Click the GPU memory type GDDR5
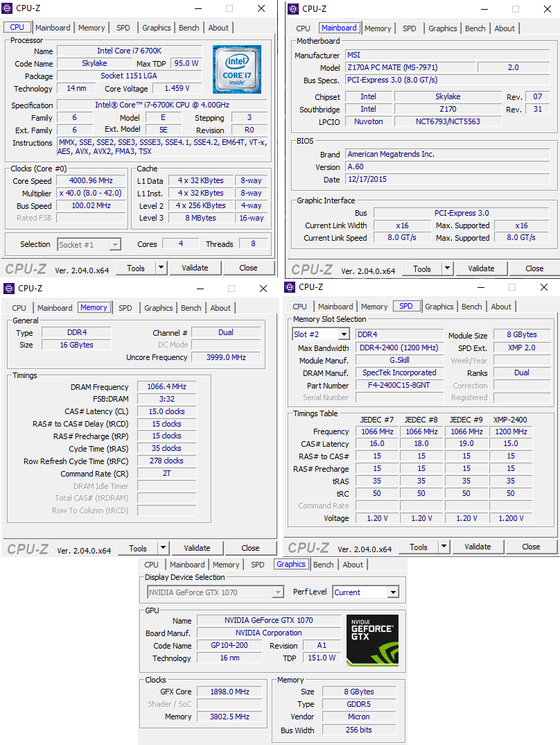 359,704
